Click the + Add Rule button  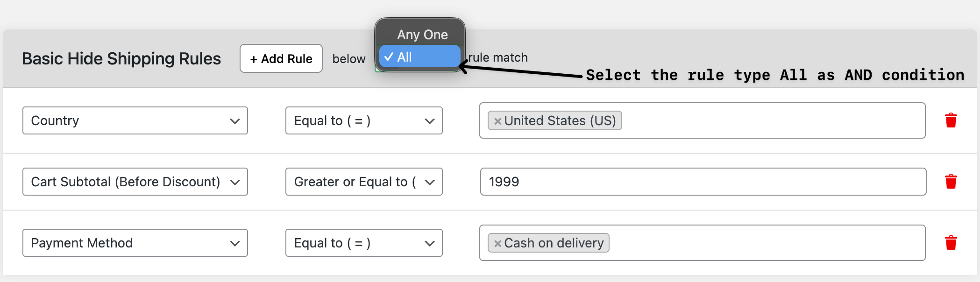(x=281, y=58)
